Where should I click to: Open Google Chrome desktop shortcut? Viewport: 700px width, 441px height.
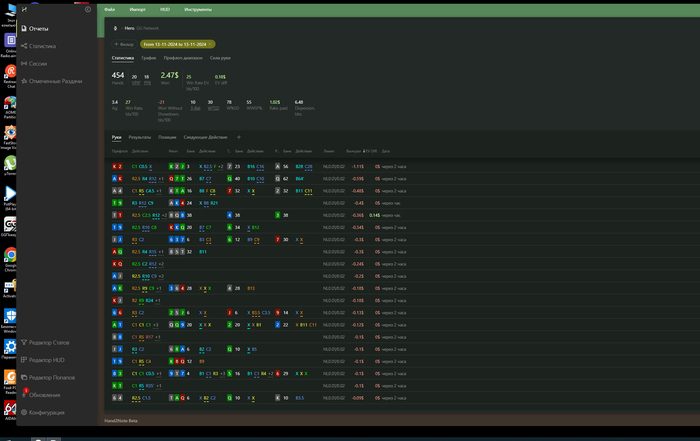click(10, 258)
